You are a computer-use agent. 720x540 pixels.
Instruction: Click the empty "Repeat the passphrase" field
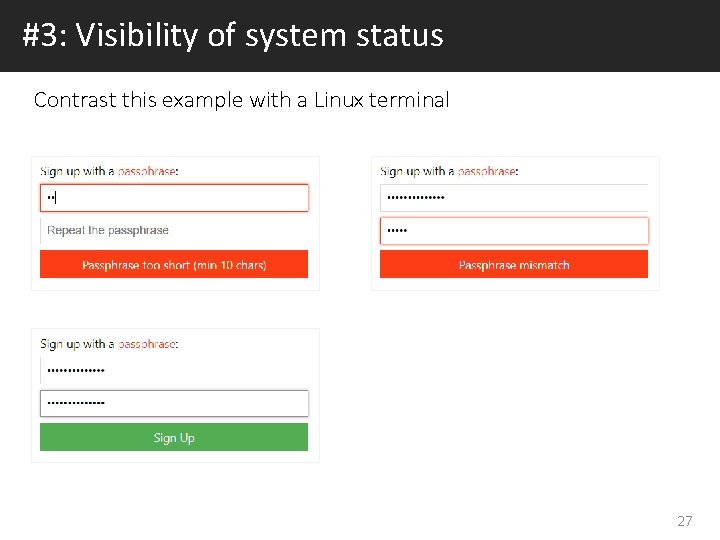pyautogui.click(x=174, y=230)
